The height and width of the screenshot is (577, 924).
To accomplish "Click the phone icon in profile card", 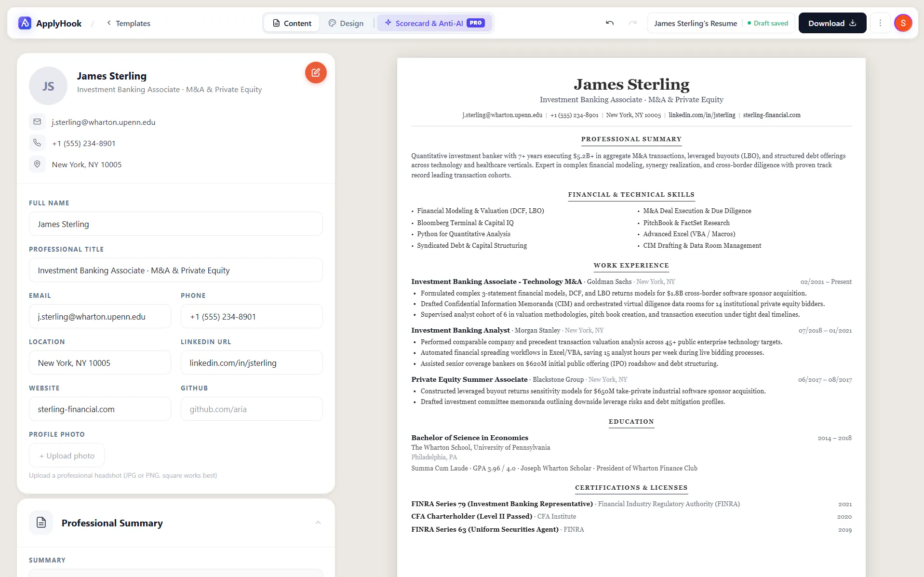I will (37, 143).
